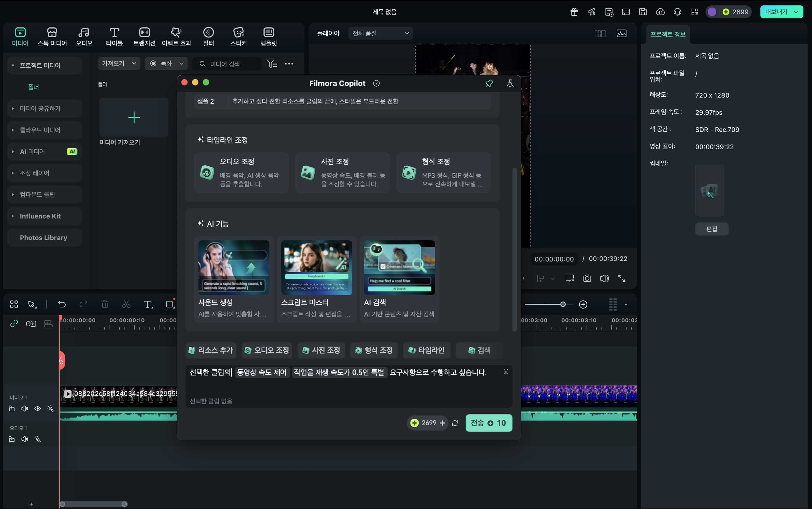The image size is (812, 509).
Task: Click the 편집 thumbnail edit button
Action: click(x=712, y=229)
